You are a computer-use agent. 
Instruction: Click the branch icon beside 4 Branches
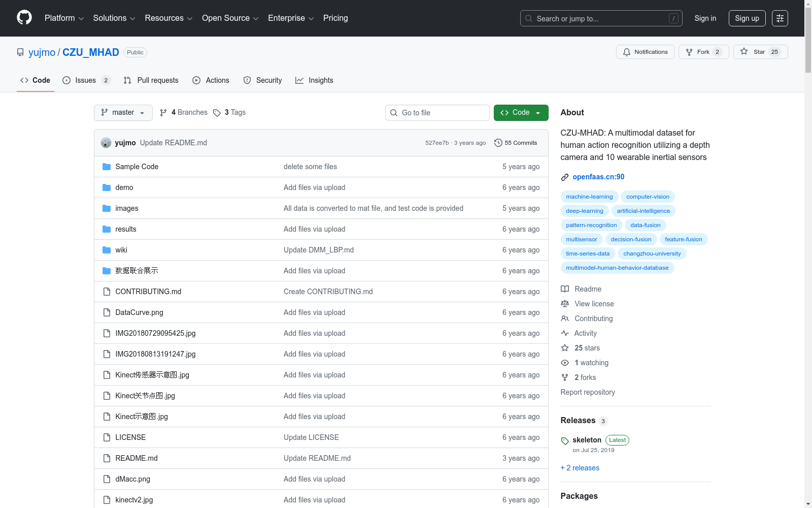coord(163,113)
